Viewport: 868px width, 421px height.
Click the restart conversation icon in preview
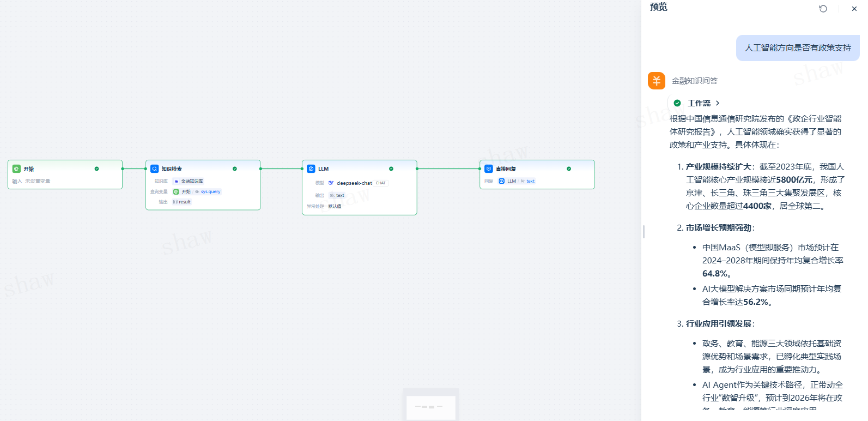[823, 9]
